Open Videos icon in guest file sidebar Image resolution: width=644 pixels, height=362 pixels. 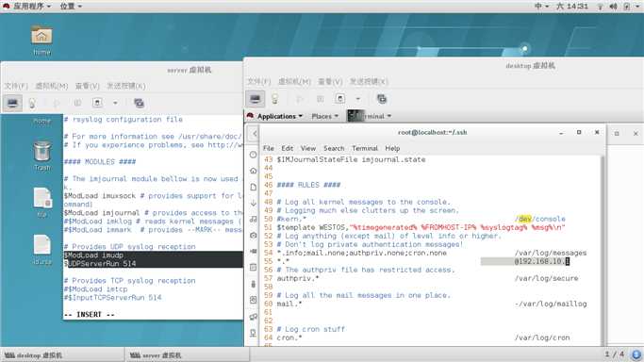pyautogui.click(x=254, y=251)
